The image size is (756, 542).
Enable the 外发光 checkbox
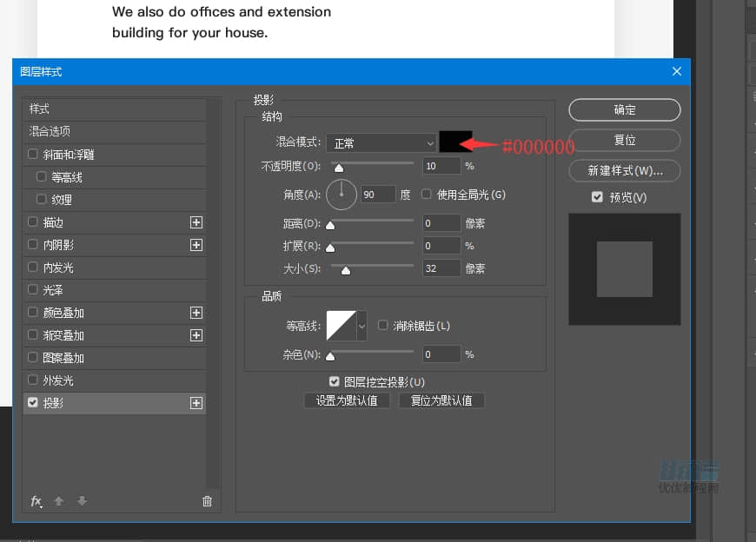[x=33, y=380]
